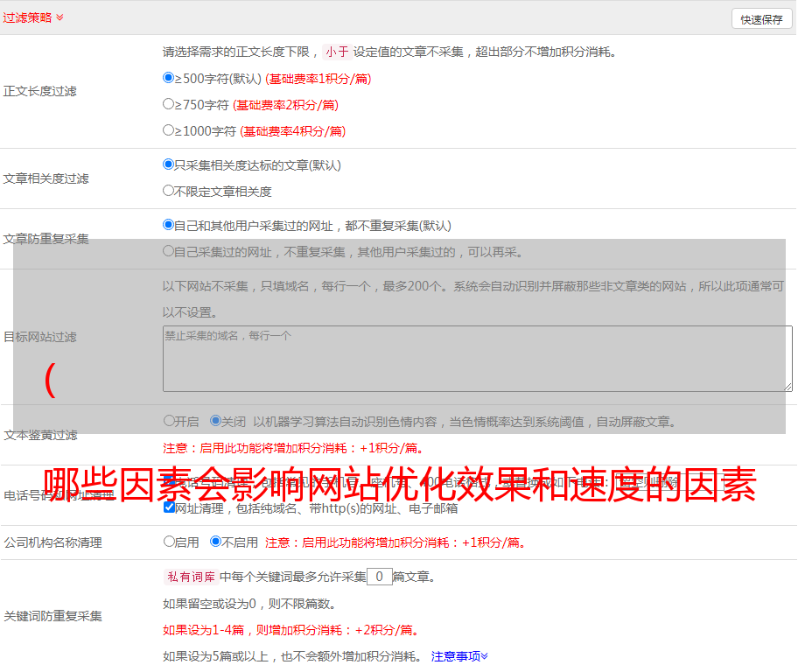The height and width of the screenshot is (672, 798).
Task: Collapse the 过滤策略 section chevron
Action: tap(59, 17)
